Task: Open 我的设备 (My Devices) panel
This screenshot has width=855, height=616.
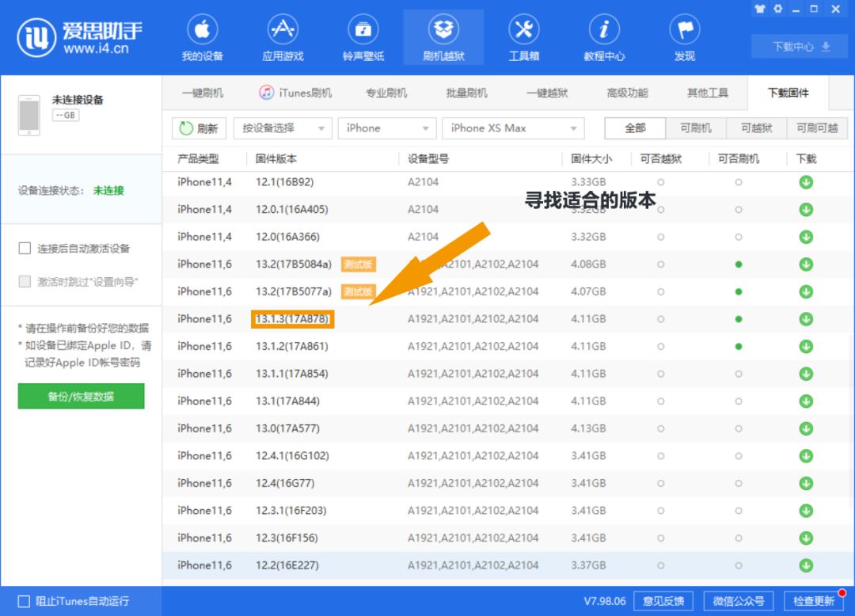Action: click(x=203, y=36)
